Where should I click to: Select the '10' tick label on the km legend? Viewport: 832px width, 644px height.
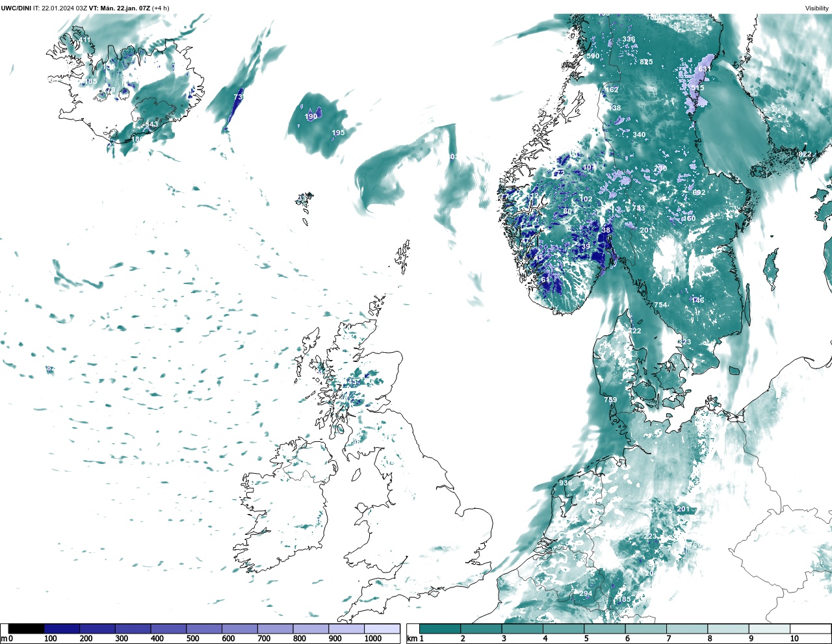tap(794, 639)
